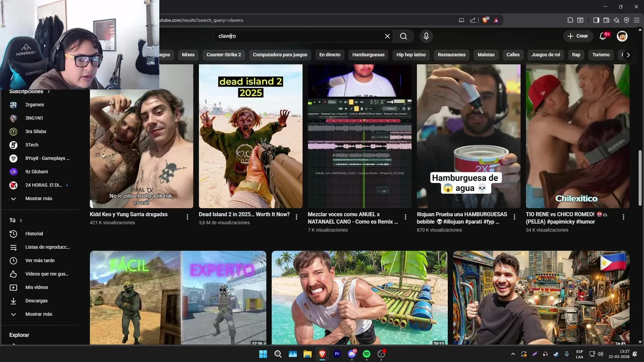The height and width of the screenshot is (362, 644).
Task: Open options menu for Dead Island 2 short
Action: click(296, 217)
